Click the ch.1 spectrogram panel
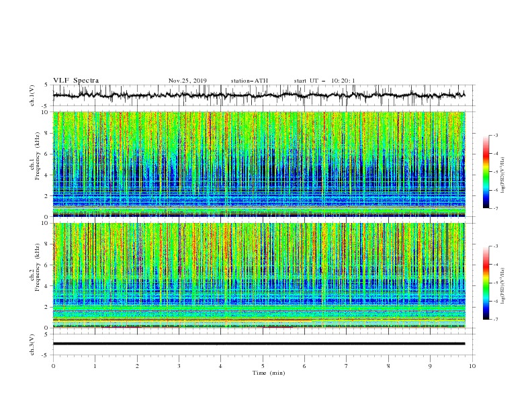Image resolution: width=532 pixels, height=411 pixels. [259, 164]
